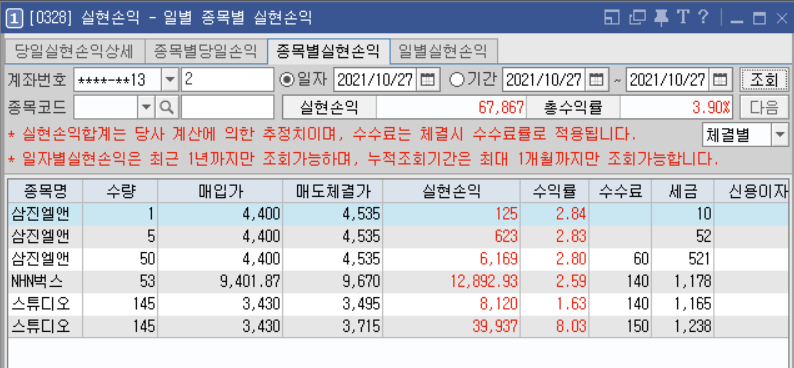Viewport: 794px width, 368px height.
Task: Expand the 계좌번호 dropdown arrow
Action: click(170, 80)
